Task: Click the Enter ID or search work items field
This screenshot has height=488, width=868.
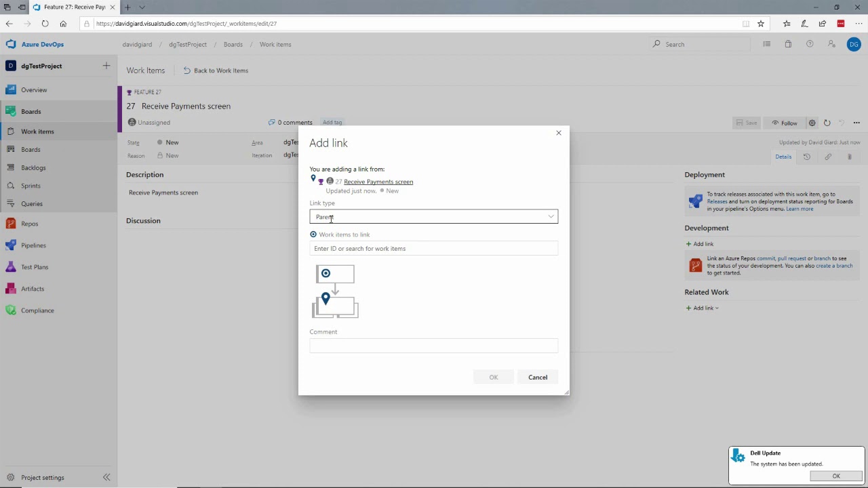Action: point(433,249)
